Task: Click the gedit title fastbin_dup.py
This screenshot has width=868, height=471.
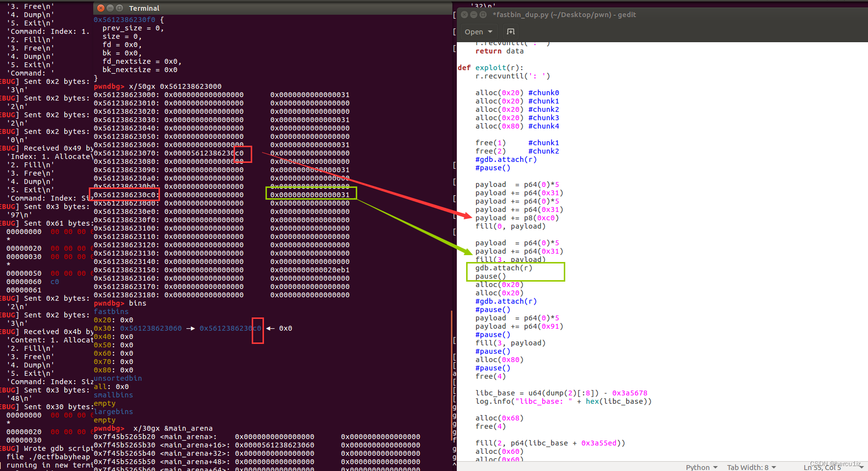Action: tap(564, 15)
